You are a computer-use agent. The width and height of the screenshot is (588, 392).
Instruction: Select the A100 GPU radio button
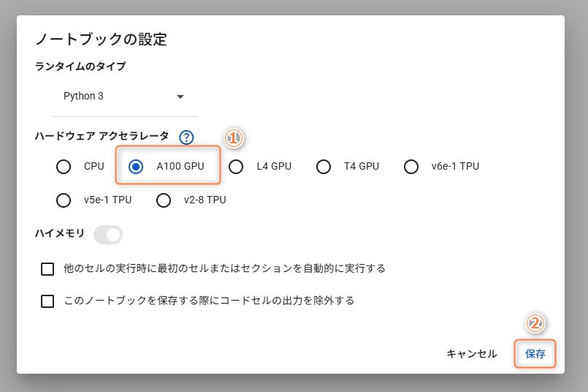(x=135, y=166)
